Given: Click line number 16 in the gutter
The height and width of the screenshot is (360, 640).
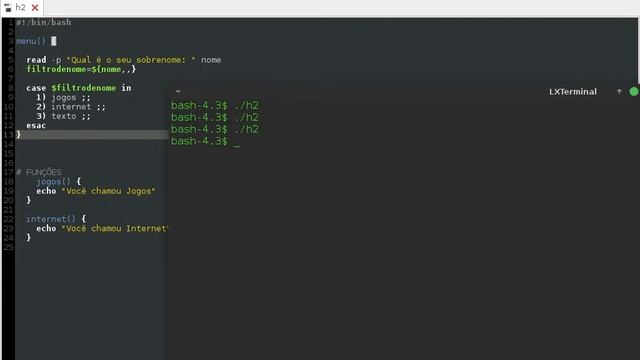Looking at the screenshot, I should click(x=8, y=162).
